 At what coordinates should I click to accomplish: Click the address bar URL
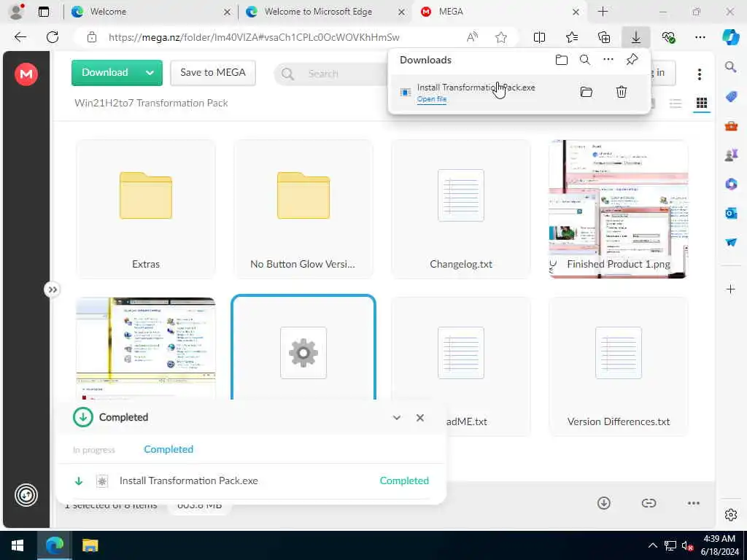tap(254, 37)
